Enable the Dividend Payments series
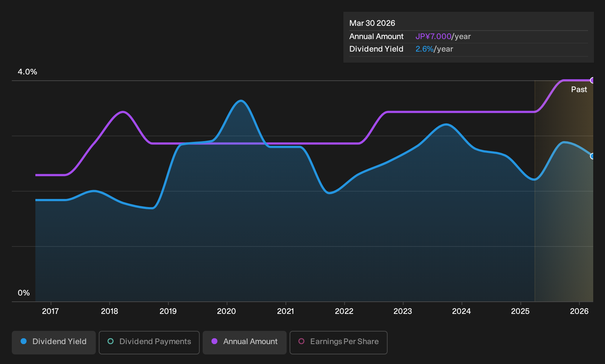Screen dimensions: 605x364 click(x=149, y=342)
